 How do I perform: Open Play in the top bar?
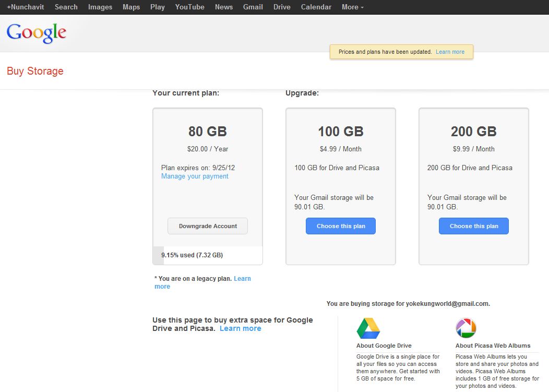158,7
